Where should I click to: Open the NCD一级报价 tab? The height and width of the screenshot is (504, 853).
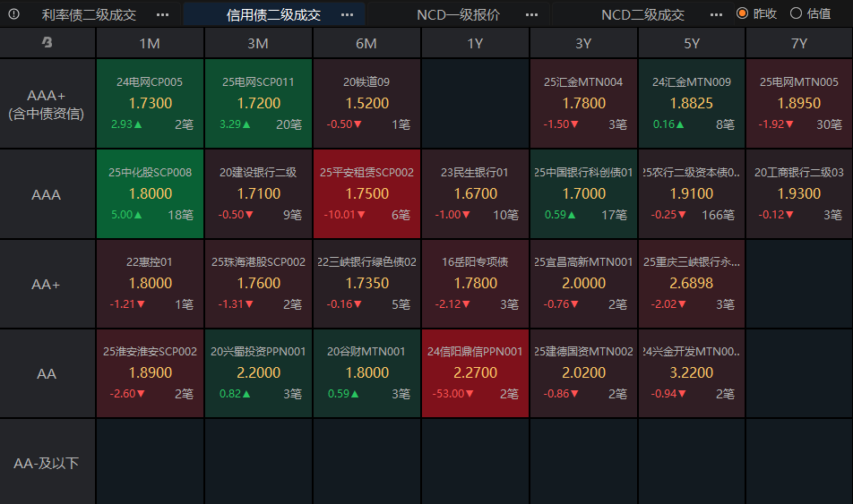[458, 14]
